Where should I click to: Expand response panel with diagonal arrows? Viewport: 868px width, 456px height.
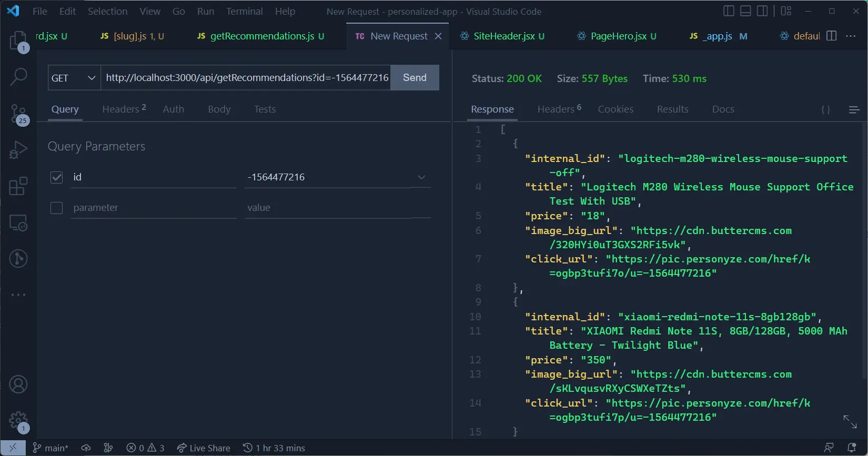(x=850, y=421)
